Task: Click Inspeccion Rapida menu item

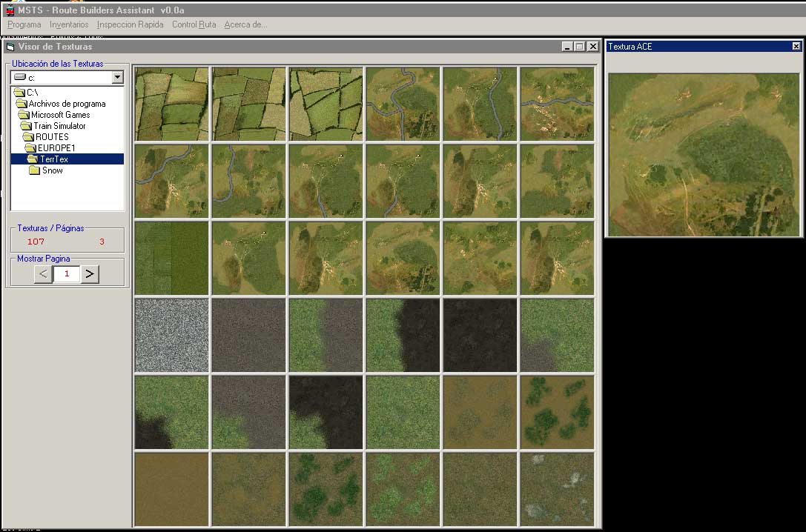Action: pyautogui.click(x=130, y=24)
